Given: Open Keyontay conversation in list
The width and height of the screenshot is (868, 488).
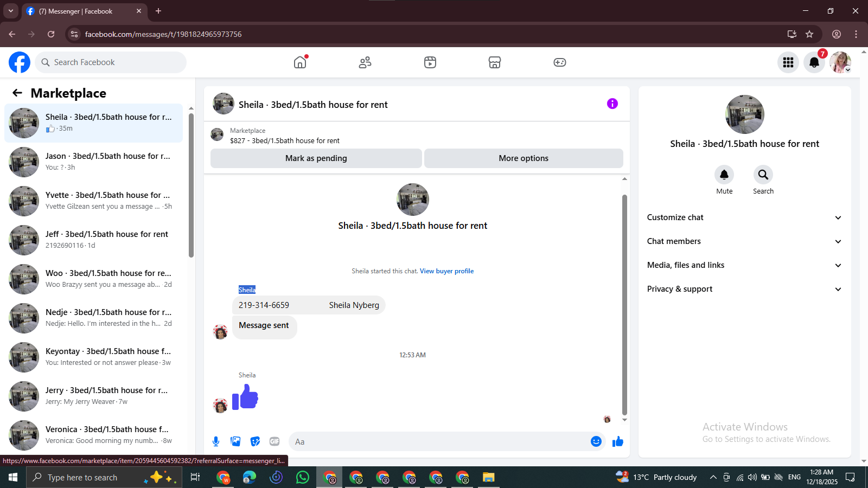Looking at the screenshot, I should pos(93,357).
